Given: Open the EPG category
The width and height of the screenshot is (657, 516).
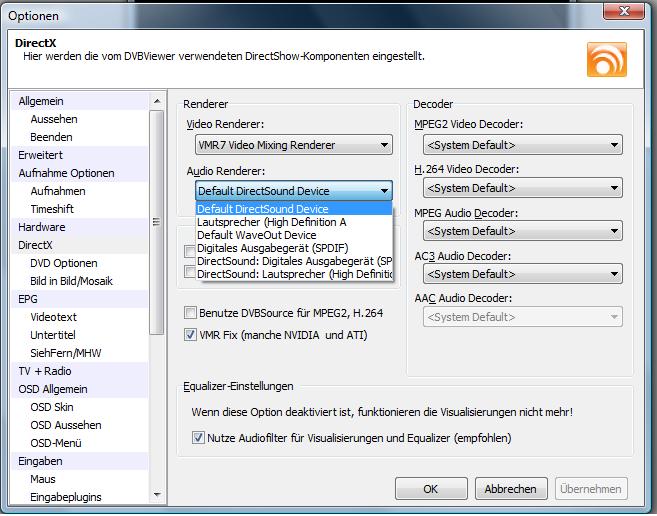Looking at the screenshot, I should coord(80,299).
